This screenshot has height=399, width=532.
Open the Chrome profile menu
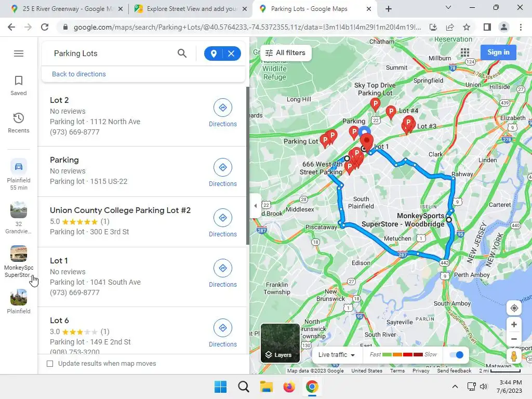(504, 27)
